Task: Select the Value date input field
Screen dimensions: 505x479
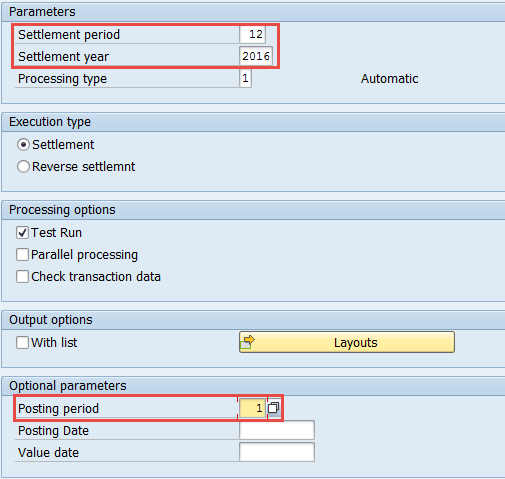Action: 277,452
